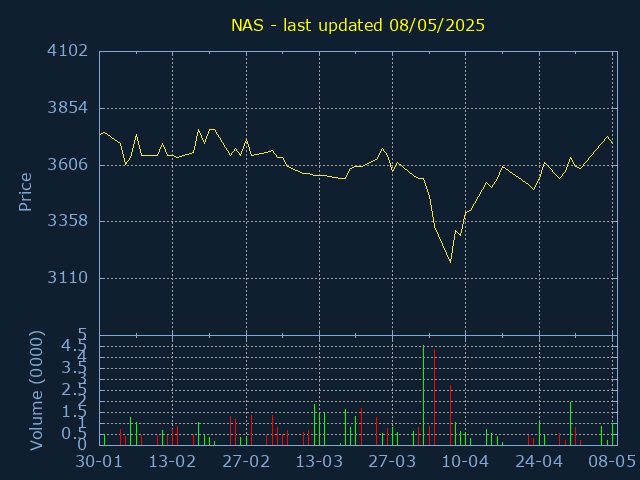Viewport: 640px width, 480px height.
Task: Click the 3358 price axis label
Action: (68, 221)
